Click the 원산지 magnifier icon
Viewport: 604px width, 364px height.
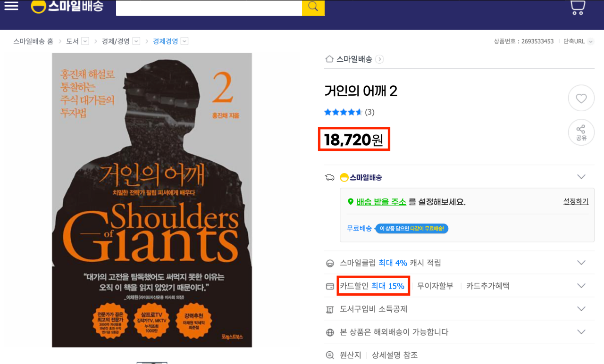[x=330, y=356]
